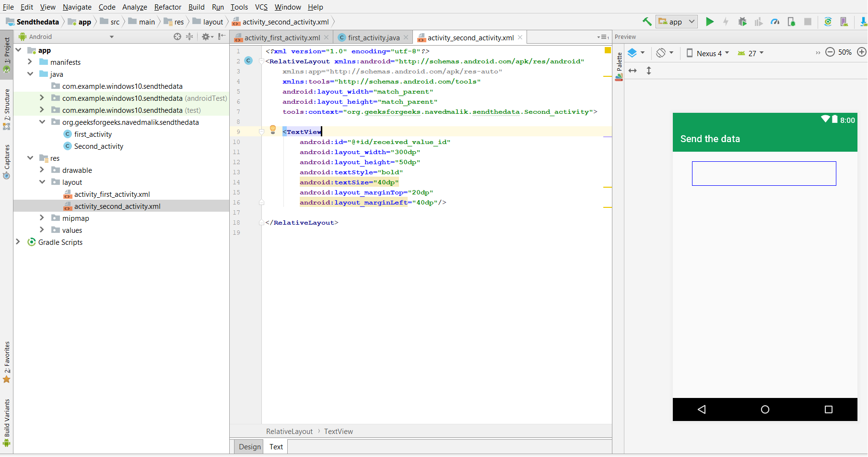The height and width of the screenshot is (457, 868).
Task: Attach debugger to Android process icon
Action: 791,22
